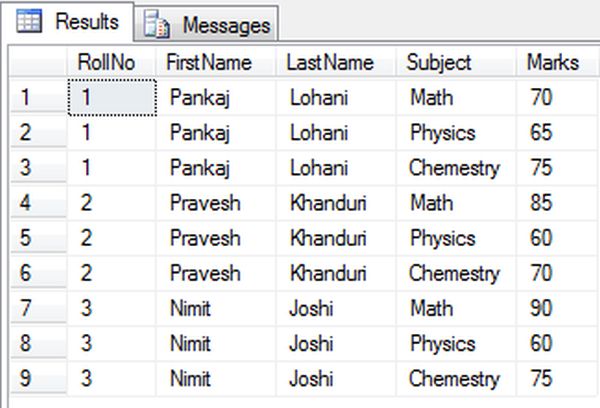This screenshot has height=408, width=600.
Task: Click the Marks column header
Action: pyautogui.click(x=552, y=62)
